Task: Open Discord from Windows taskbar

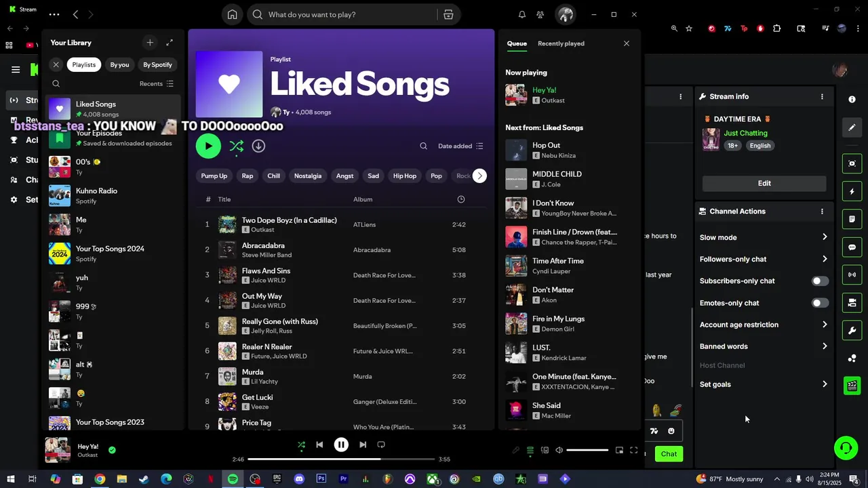Action: [x=299, y=479]
